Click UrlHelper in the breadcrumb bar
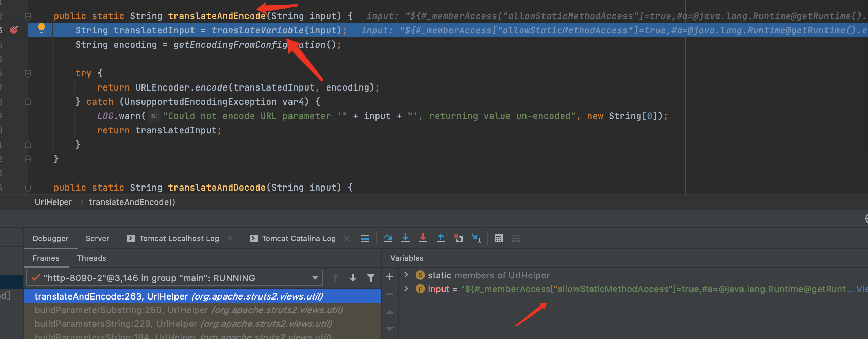This screenshot has height=339, width=868. pyautogui.click(x=53, y=202)
